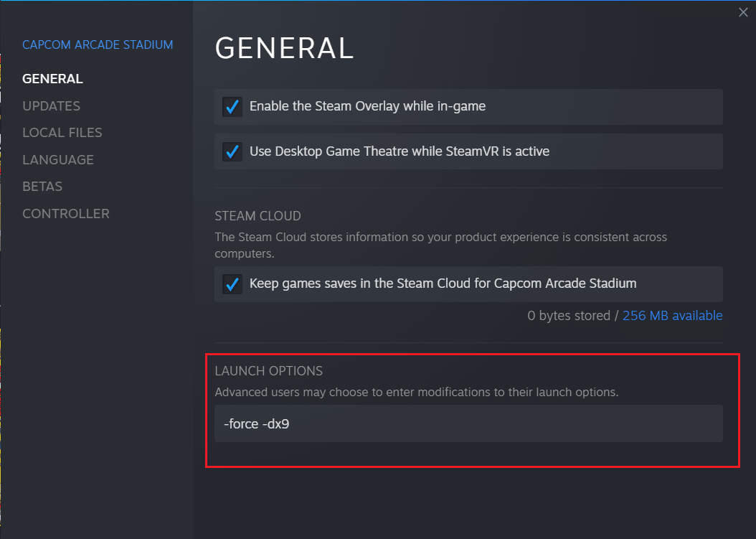This screenshot has height=539, width=756.
Task: Select the GENERAL settings tab
Action: click(52, 78)
